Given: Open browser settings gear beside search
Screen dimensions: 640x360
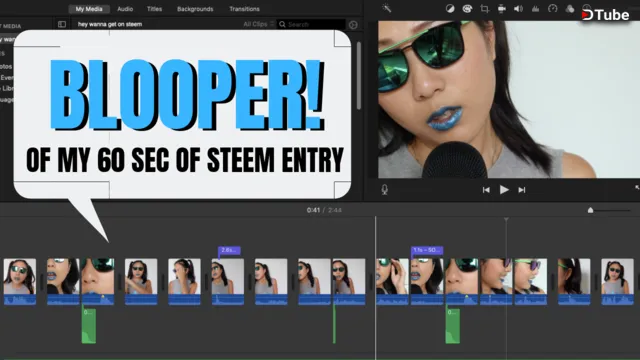Looking at the screenshot, I should pyautogui.click(x=353, y=25).
